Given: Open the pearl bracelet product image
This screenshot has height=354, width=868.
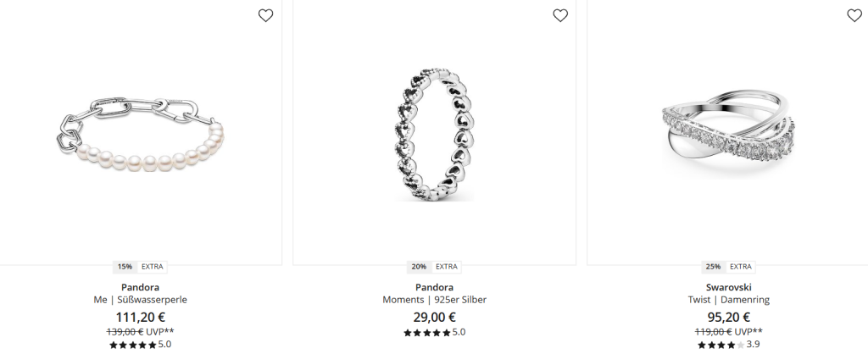Looking at the screenshot, I should (141, 135).
